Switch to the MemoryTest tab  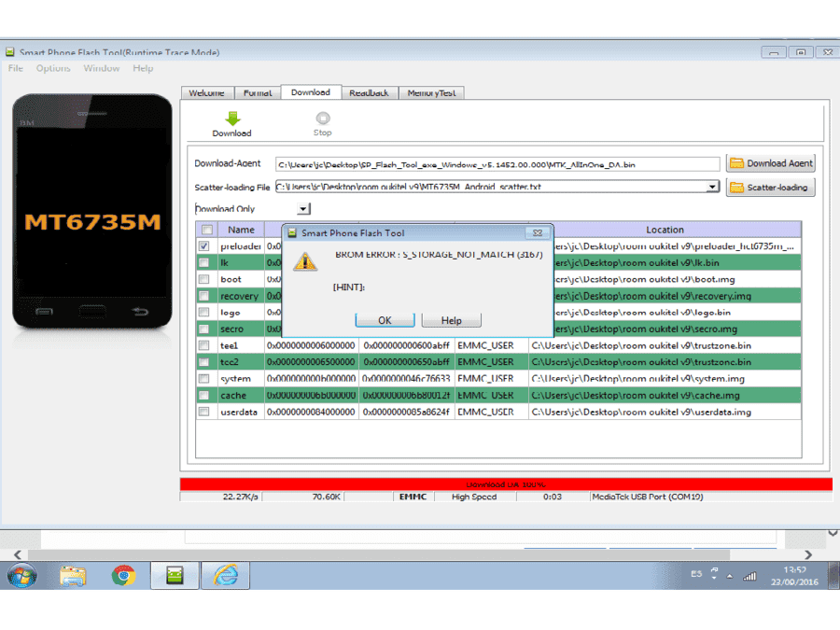(431, 92)
